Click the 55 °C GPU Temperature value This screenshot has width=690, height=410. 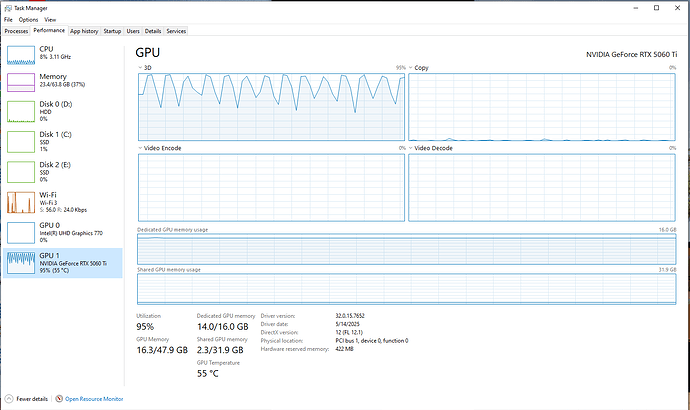(x=208, y=373)
